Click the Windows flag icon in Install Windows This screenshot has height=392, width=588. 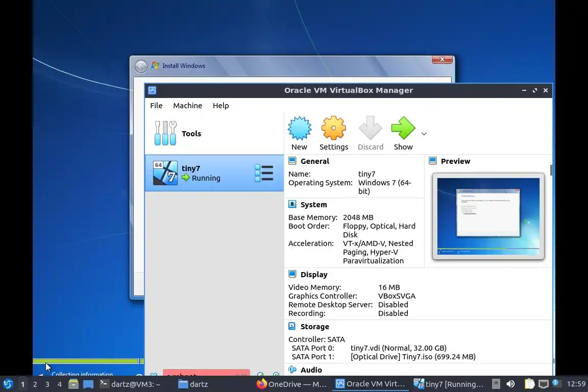155,66
